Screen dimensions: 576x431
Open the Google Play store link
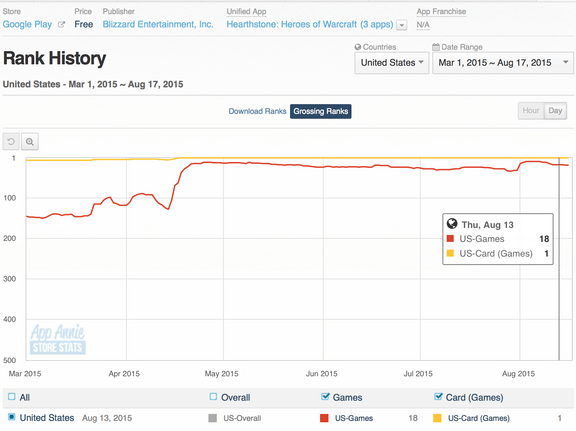coord(27,25)
